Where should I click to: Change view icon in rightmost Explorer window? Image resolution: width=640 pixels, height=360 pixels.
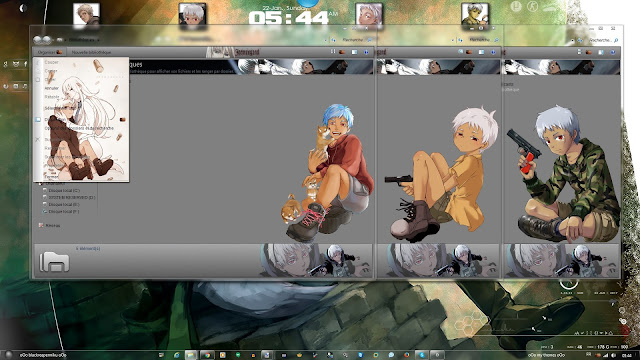coord(580,52)
